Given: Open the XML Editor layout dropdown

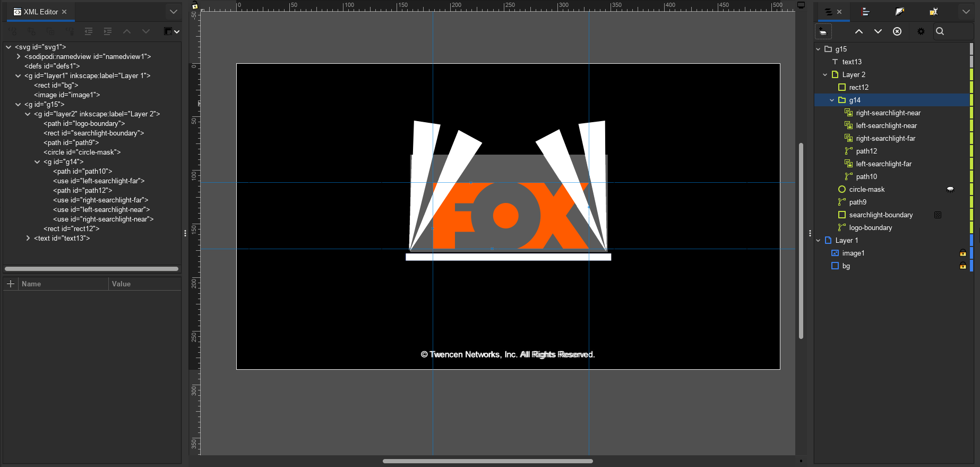Looking at the screenshot, I should click(171, 31).
